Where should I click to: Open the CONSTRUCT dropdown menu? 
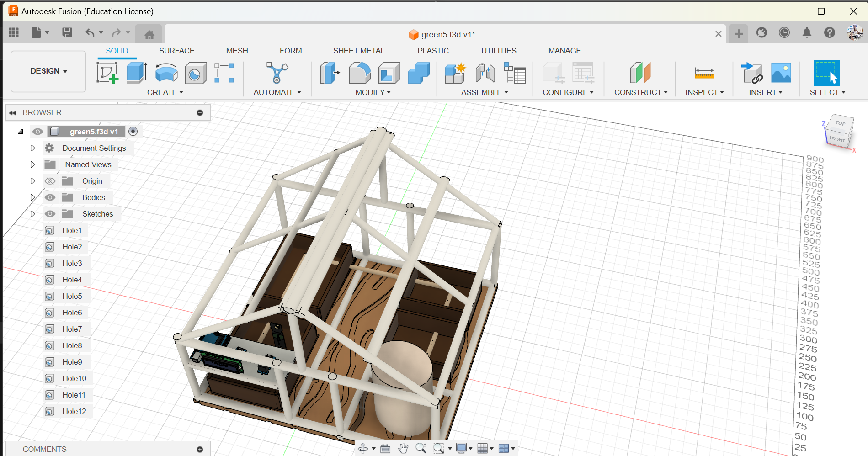[641, 92]
